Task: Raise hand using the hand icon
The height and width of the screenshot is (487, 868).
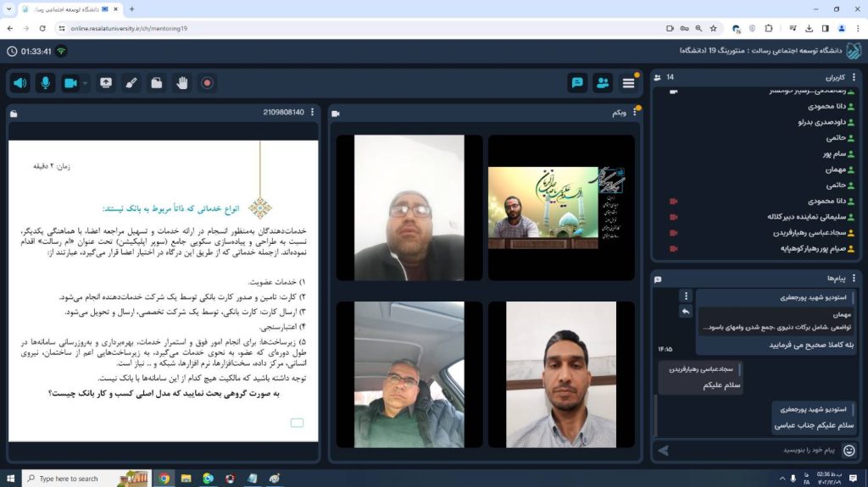Action: (181, 83)
